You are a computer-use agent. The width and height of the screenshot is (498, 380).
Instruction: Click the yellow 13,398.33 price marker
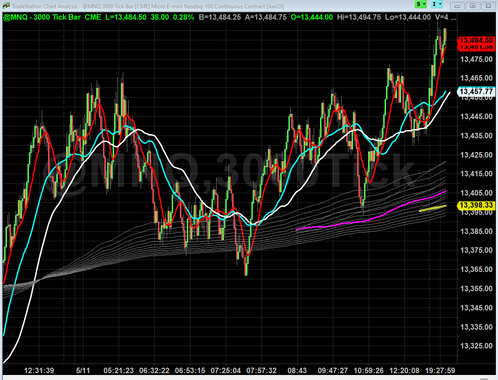coord(476,205)
